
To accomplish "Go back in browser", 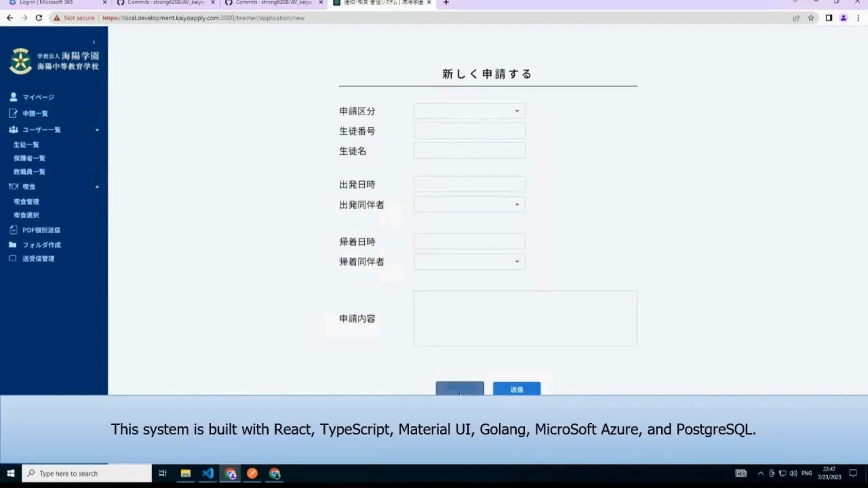I will tap(10, 18).
